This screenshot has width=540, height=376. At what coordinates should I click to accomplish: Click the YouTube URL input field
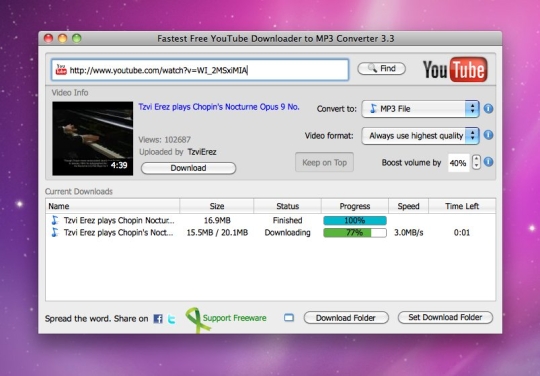(x=200, y=70)
